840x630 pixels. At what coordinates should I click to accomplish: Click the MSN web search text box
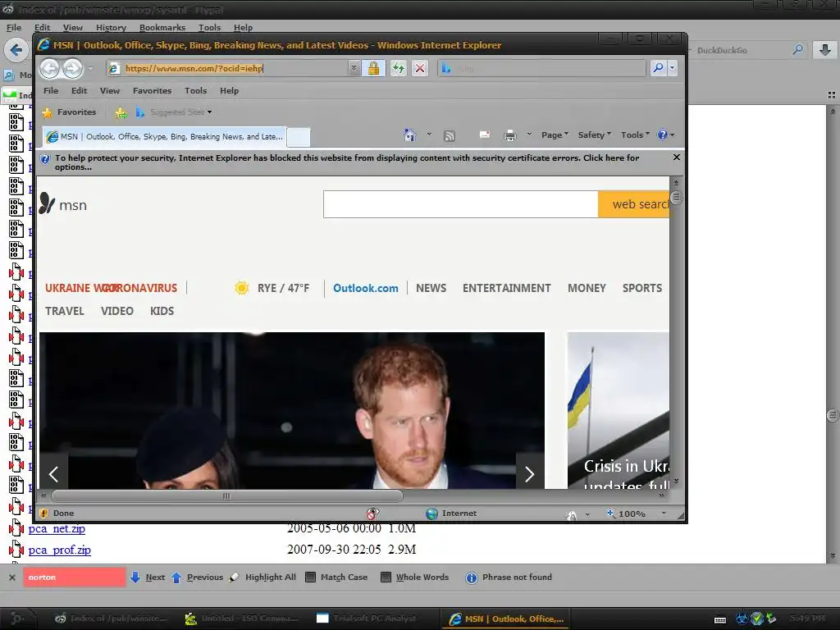point(461,204)
